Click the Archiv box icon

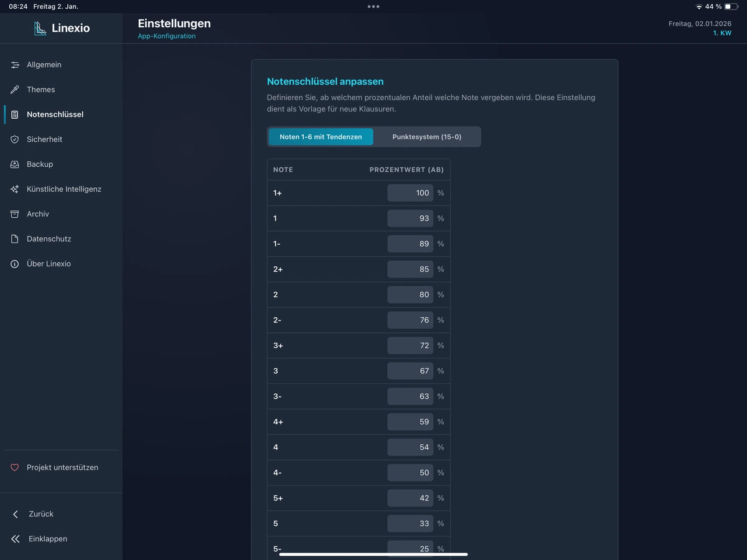[x=15, y=214]
